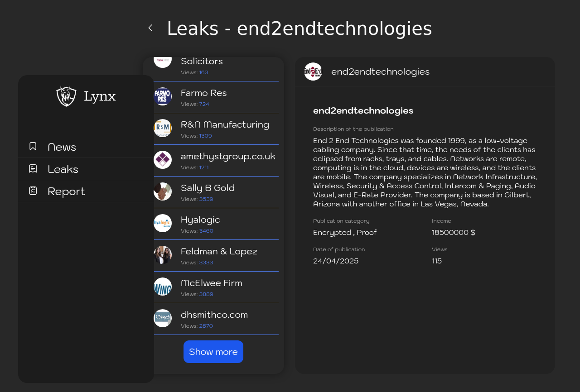Viewport: 580px width, 392px height.
Task: Click the Report checklist icon
Action: [x=33, y=191]
